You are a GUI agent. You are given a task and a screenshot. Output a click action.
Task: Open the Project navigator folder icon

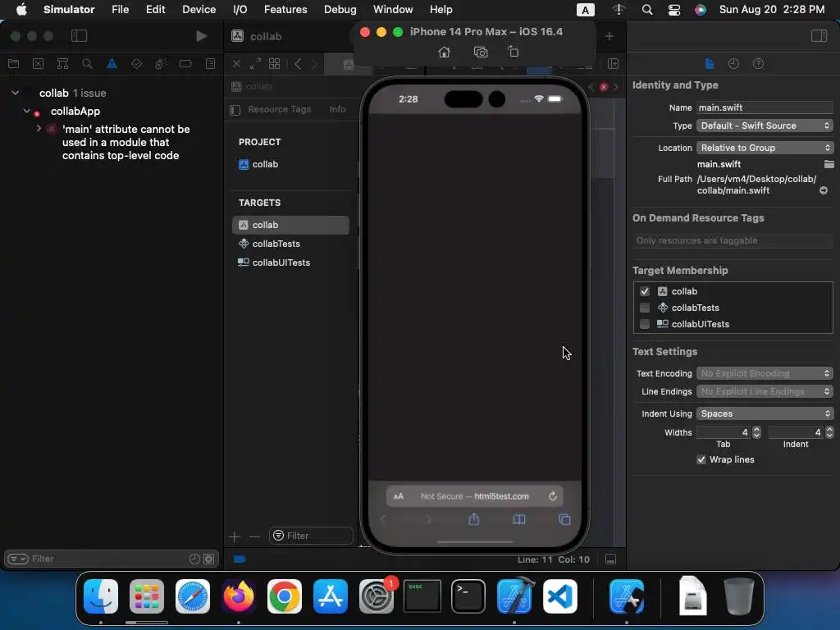coord(13,64)
